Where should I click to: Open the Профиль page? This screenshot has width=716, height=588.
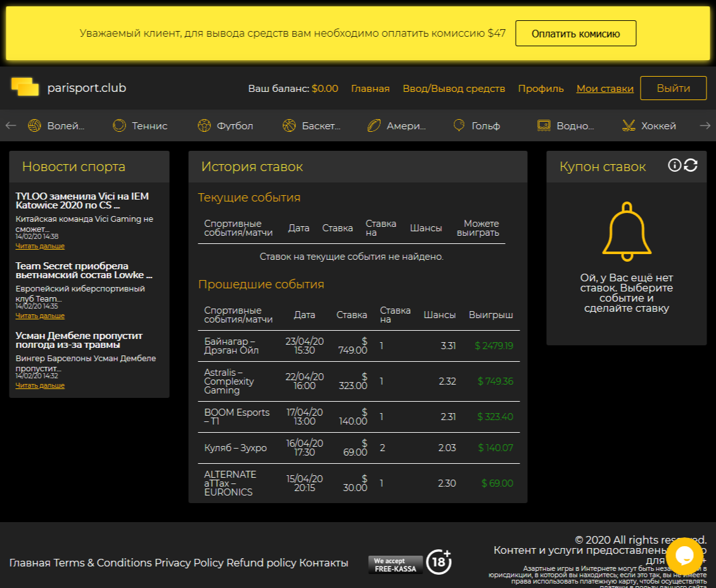point(540,89)
